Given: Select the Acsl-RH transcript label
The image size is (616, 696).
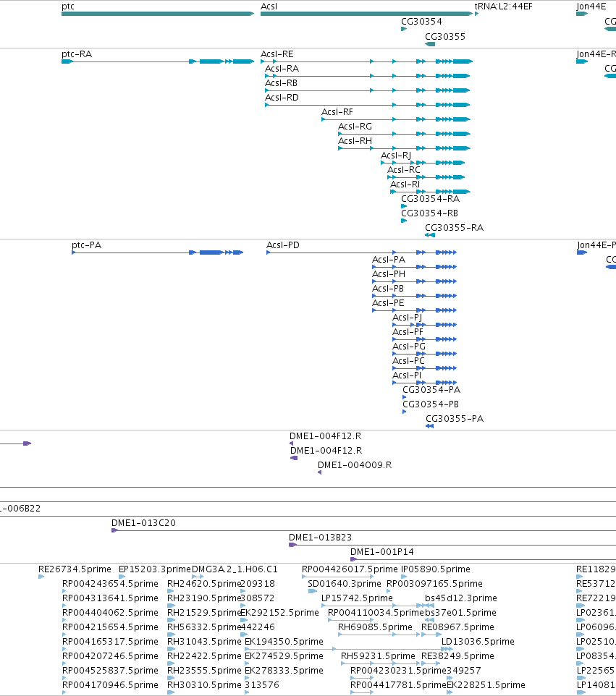Looking at the screenshot, I should pos(355,140).
